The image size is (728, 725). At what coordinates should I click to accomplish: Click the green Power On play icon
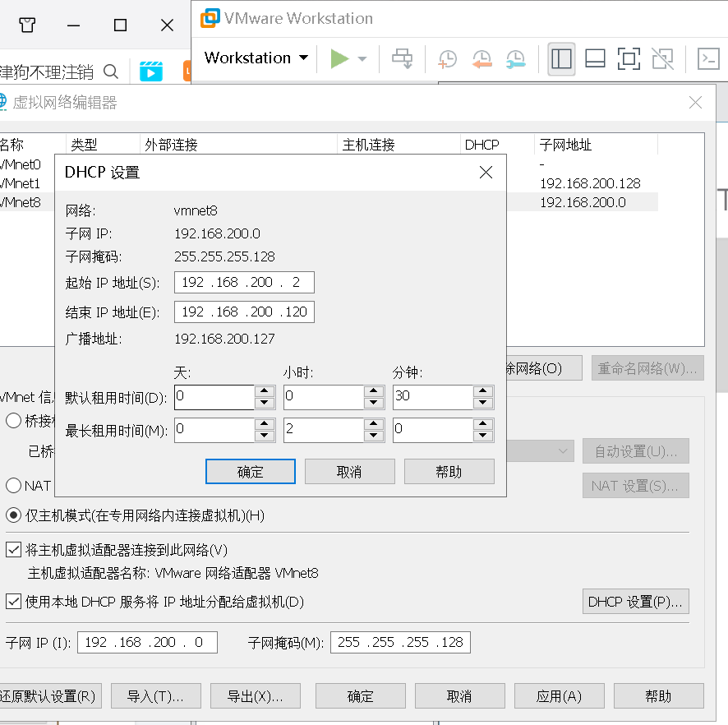point(339,58)
